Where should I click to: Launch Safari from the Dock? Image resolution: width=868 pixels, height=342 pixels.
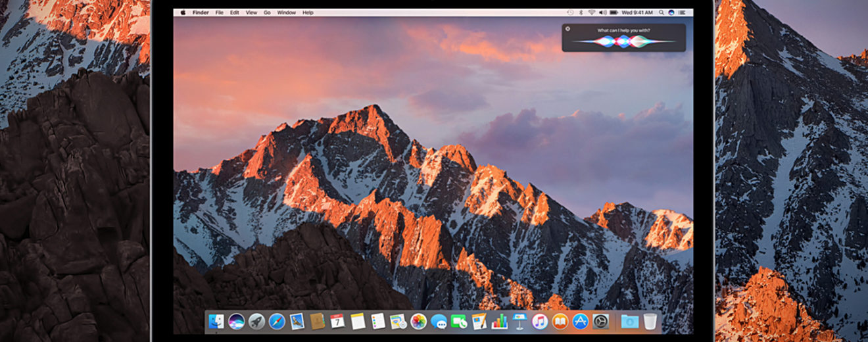(277, 321)
